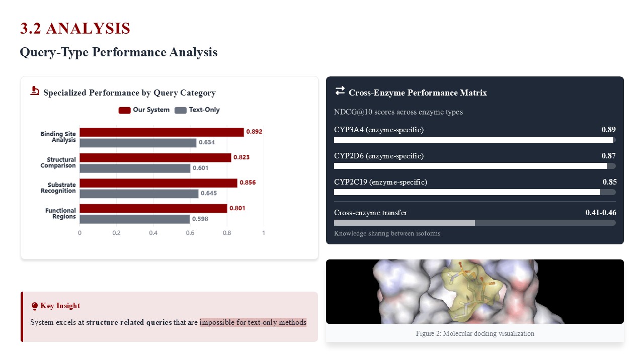Image resolution: width=644 pixels, height=362 pixels.
Task: Toggle the Text-Only legend entry
Action: tap(197, 110)
